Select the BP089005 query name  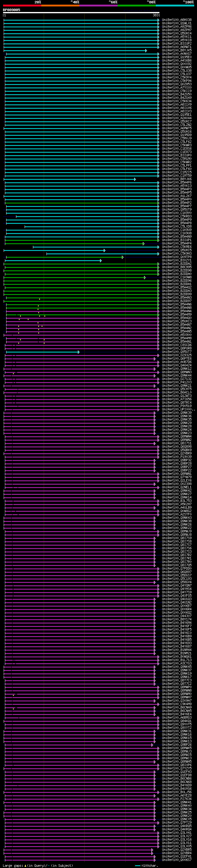point(11,10)
